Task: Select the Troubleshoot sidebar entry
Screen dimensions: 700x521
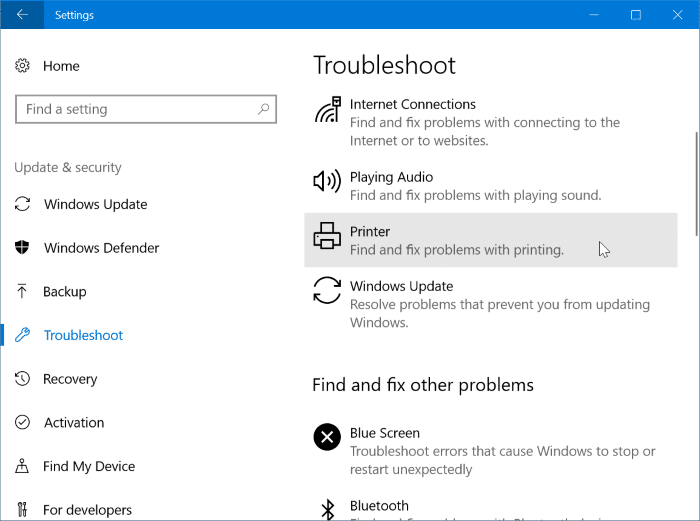Action: coord(83,335)
